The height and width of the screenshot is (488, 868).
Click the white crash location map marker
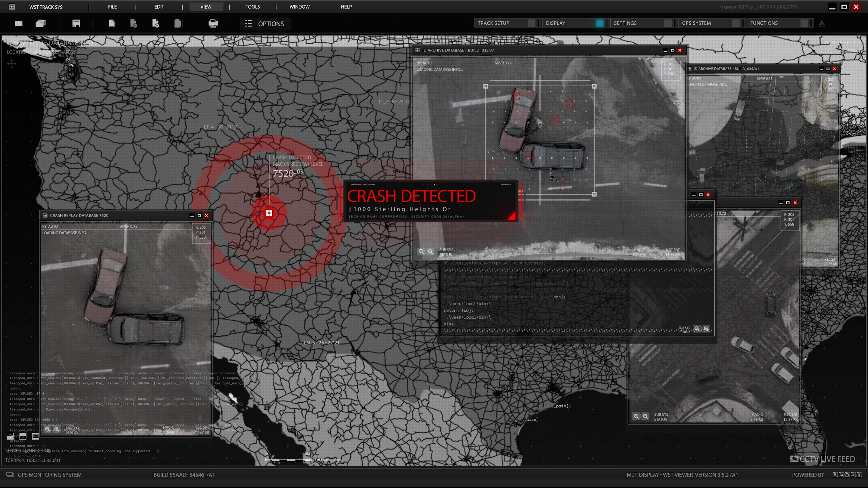click(x=269, y=213)
